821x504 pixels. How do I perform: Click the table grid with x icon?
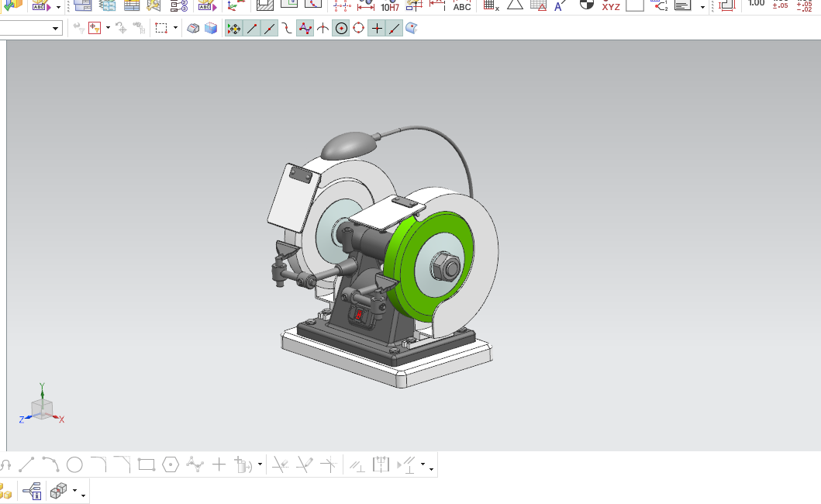click(x=491, y=5)
